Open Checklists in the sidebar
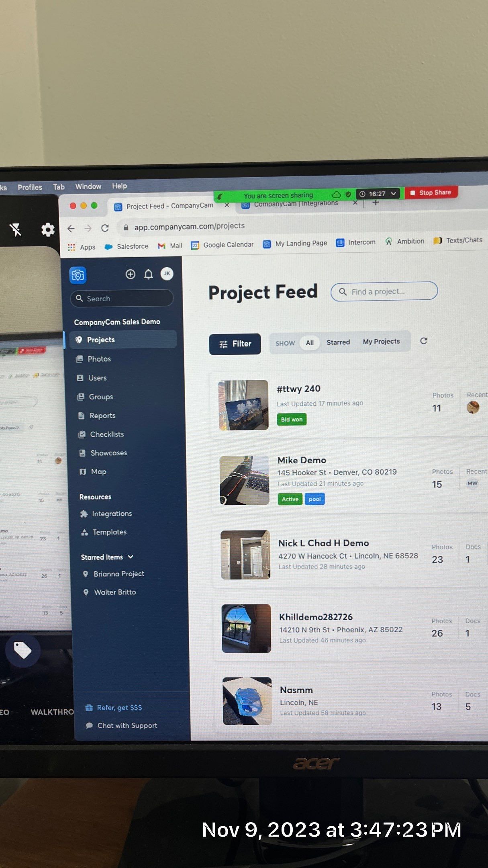Viewport: 488px width, 868px height. pyautogui.click(x=106, y=434)
